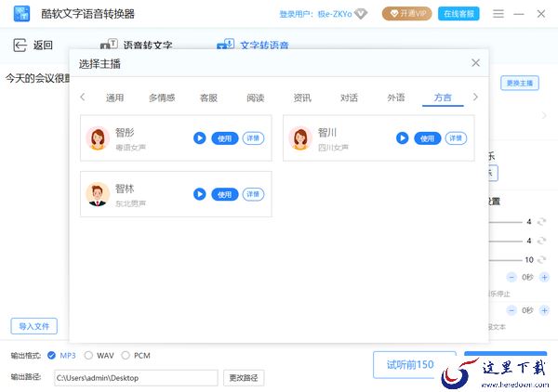Screen dimensions: 558x392
Task: Switch to the 外语 tab
Action: click(x=396, y=98)
